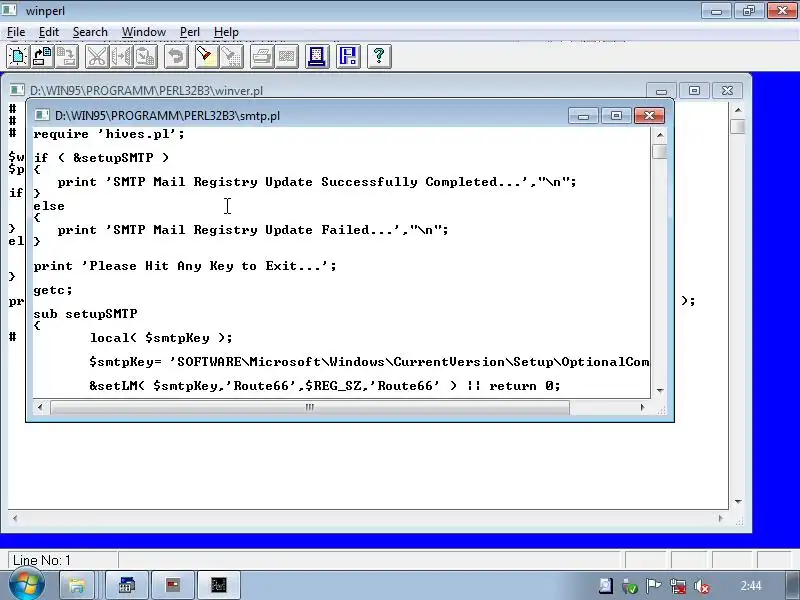Click the &setLM Route66 code line

tap(324, 386)
